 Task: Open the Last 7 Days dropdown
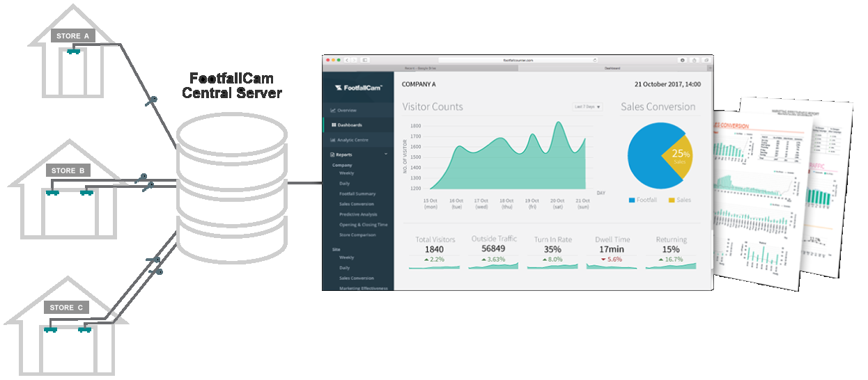[587, 107]
